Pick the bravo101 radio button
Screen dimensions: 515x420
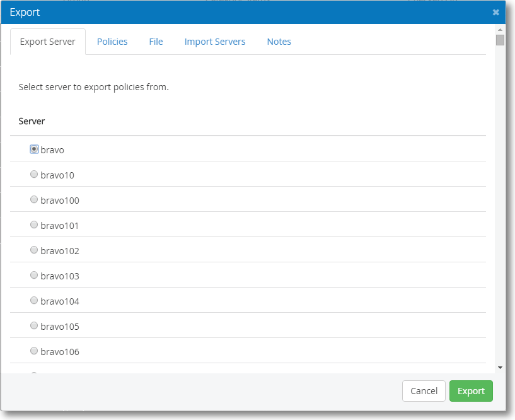tap(34, 225)
